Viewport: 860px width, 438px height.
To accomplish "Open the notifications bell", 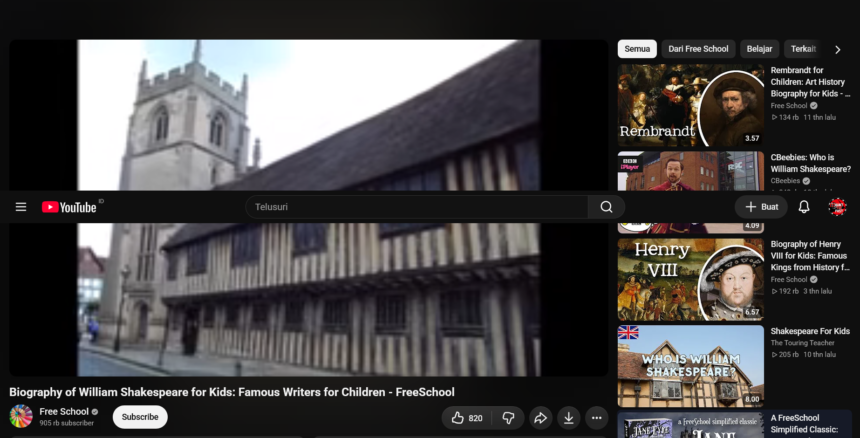I will (x=804, y=207).
